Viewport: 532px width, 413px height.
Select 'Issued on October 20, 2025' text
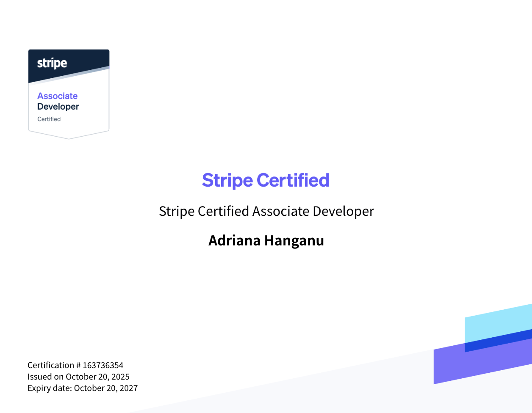(78, 377)
